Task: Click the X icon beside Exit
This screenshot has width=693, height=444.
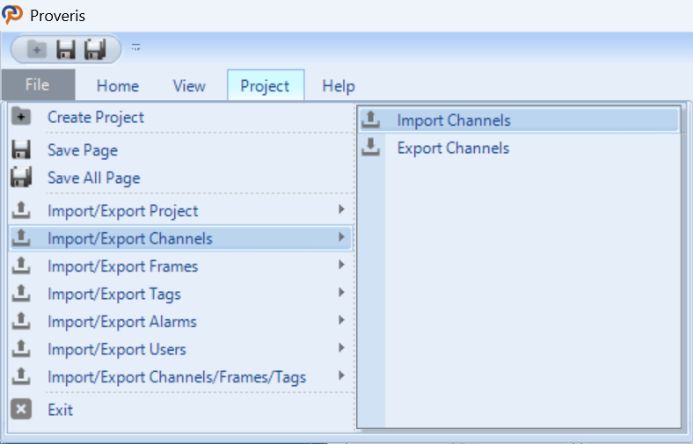Action: 21,409
